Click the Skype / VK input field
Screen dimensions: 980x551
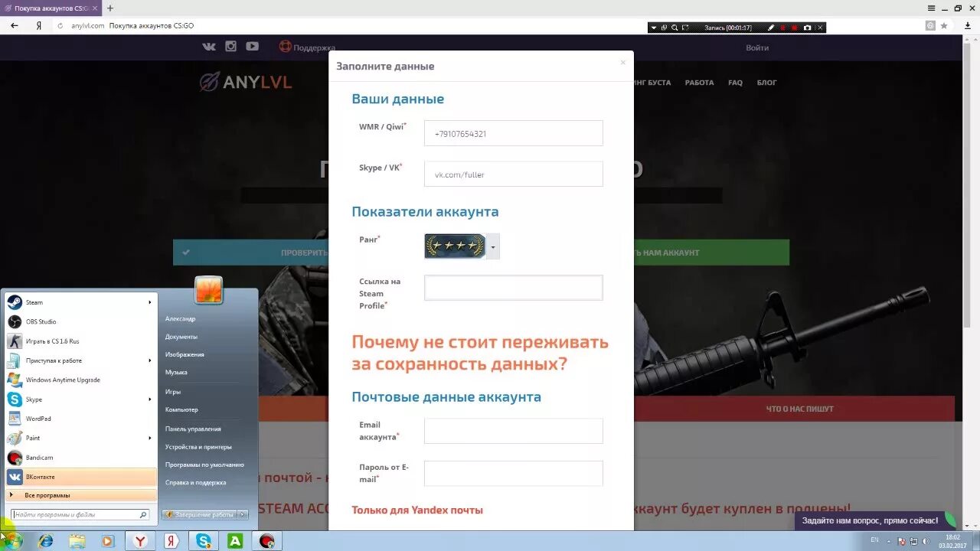tap(514, 174)
